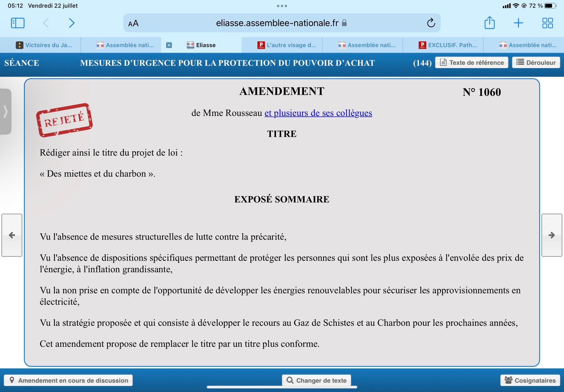
Task: Go back to previous page
Action: point(46,23)
